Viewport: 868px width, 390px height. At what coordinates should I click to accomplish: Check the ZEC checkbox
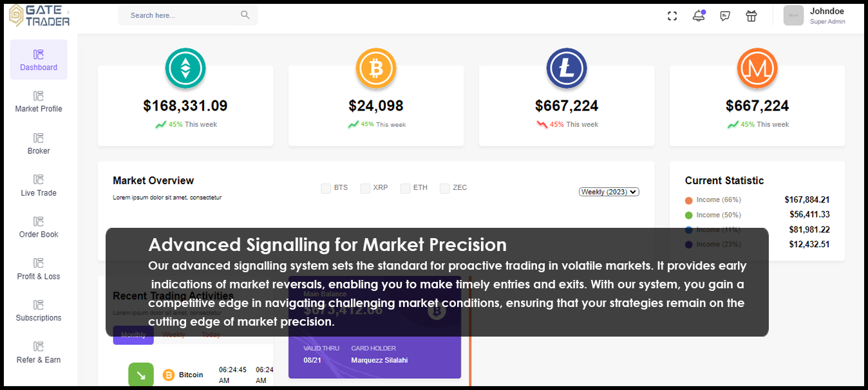tap(445, 189)
